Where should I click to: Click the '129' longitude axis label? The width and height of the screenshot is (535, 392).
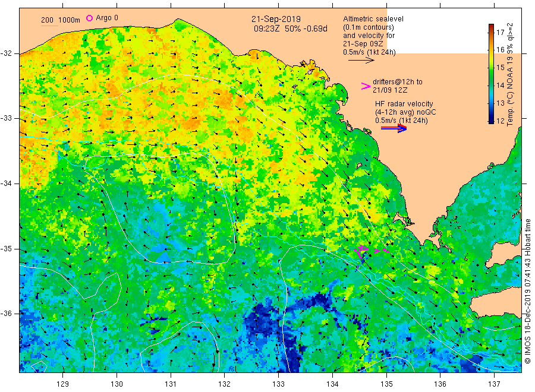(x=63, y=384)
